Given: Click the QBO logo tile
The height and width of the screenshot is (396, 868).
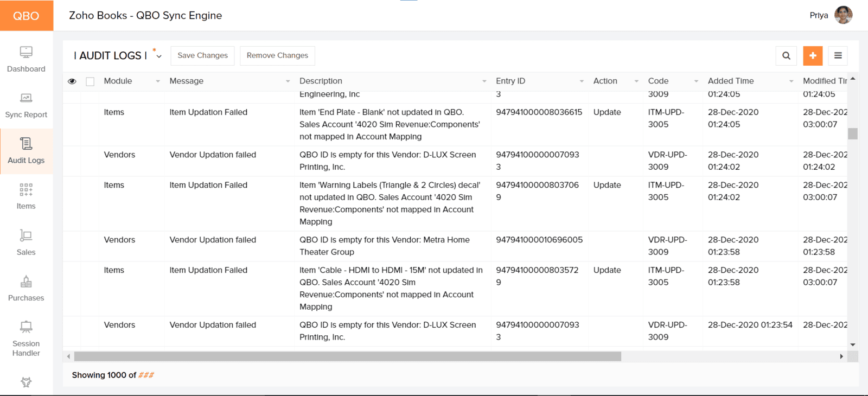Looking at the screenshot, I should pos(27,15).
